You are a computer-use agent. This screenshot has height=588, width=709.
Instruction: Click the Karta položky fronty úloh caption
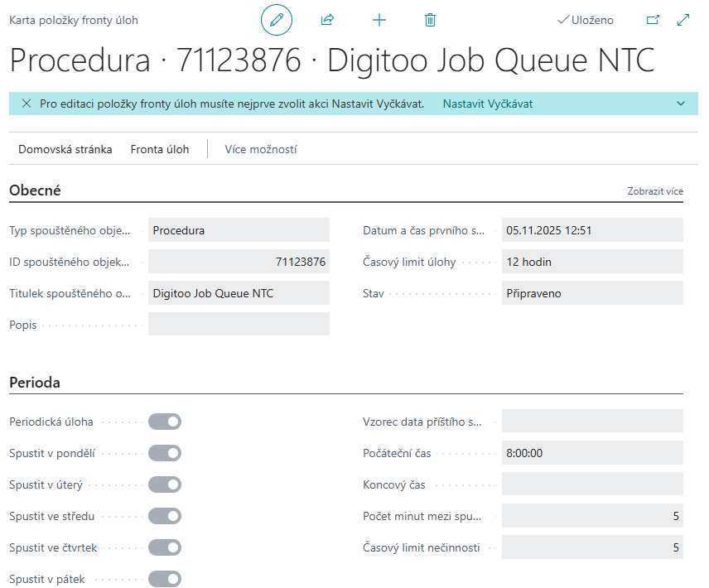[x=74, y=21]
